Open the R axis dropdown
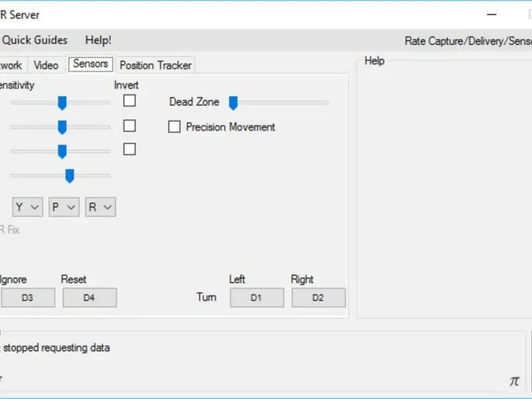 [x=101, y=207]
